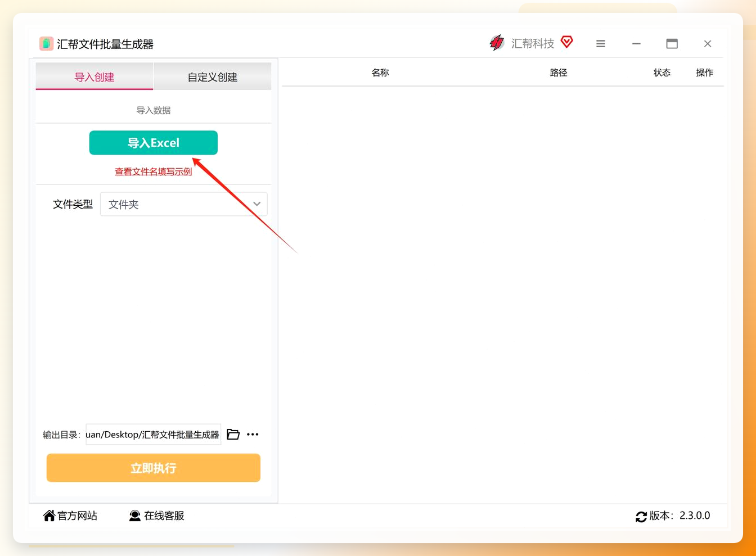
Task: Click the 导入Excel button
Action: (154, 143)
